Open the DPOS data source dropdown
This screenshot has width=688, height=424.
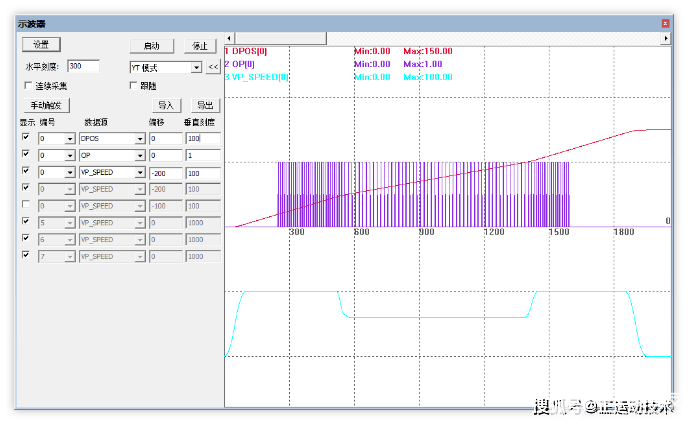pyautogui.click(x=139, y=139)
